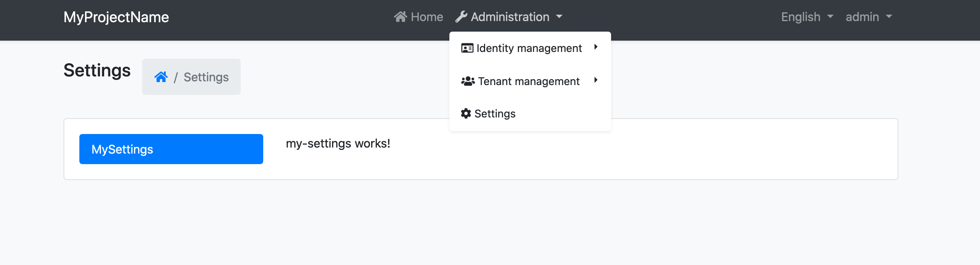Viewport: 980px width, 265px height.
Task: Click the gear icon in the Administration menu
Action: [466, 113]
